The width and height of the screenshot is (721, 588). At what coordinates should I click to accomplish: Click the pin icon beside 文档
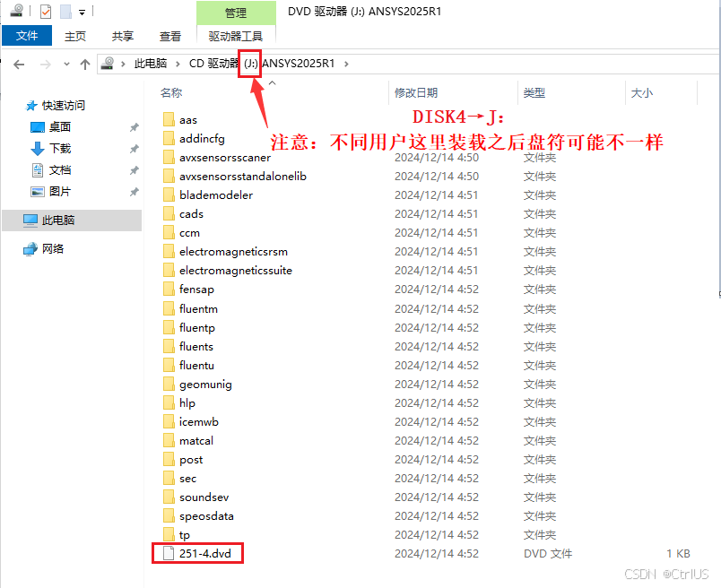pos(134,170)
